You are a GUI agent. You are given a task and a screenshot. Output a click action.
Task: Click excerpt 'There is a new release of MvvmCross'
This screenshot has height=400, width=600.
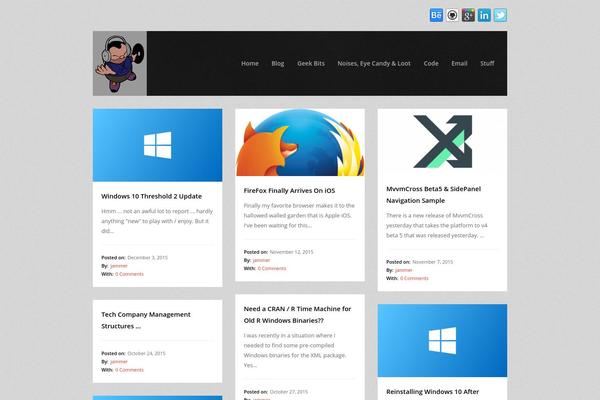437,225
